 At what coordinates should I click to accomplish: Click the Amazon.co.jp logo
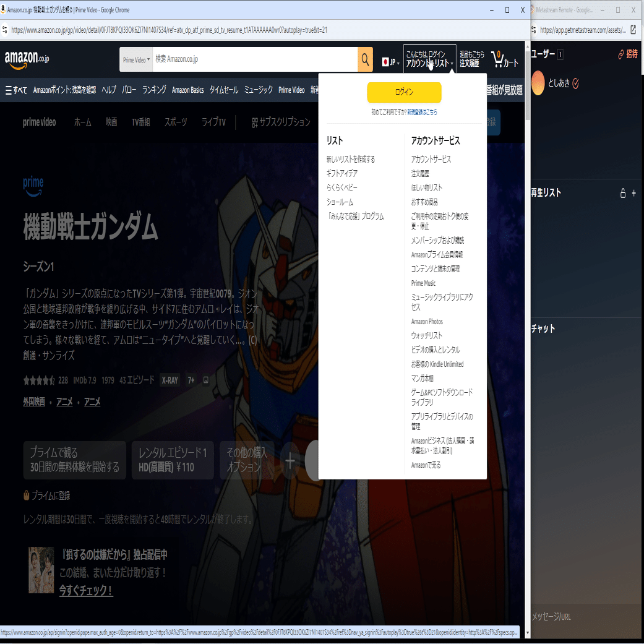tap(27, 59)
